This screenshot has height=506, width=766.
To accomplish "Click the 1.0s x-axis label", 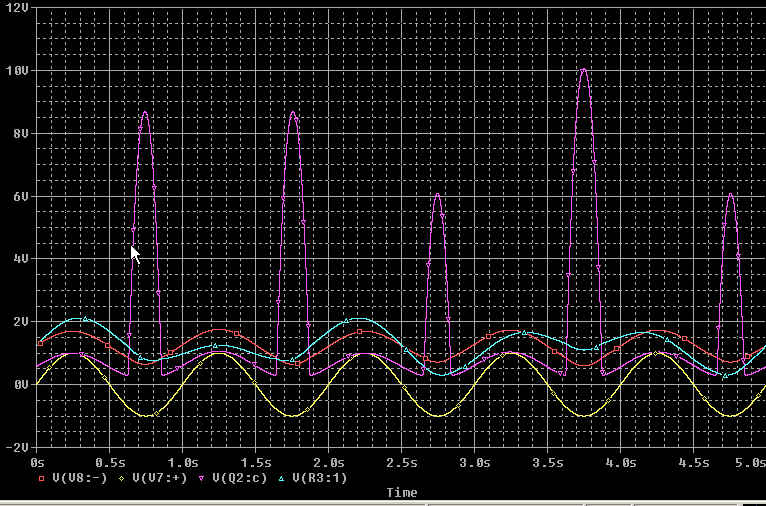I will click(183, 462).
